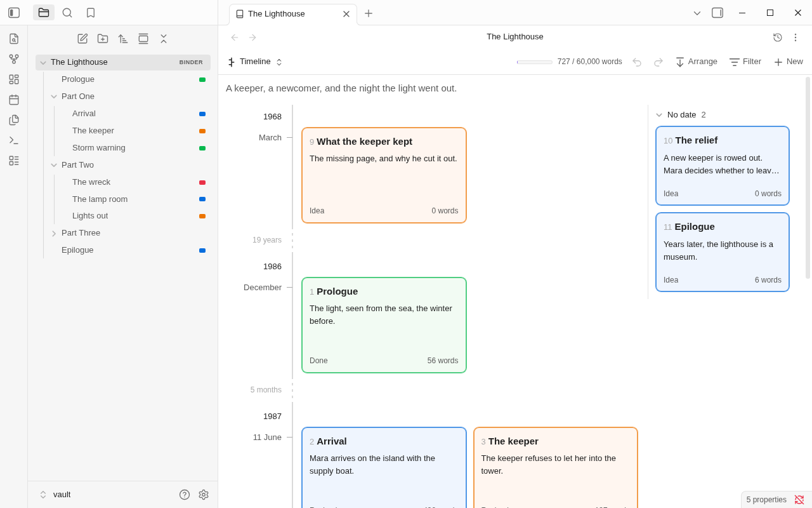This screenshot has height=508, width=812.
Task: Toggle the left sidebar icon
Action: [x=14, y=13]
